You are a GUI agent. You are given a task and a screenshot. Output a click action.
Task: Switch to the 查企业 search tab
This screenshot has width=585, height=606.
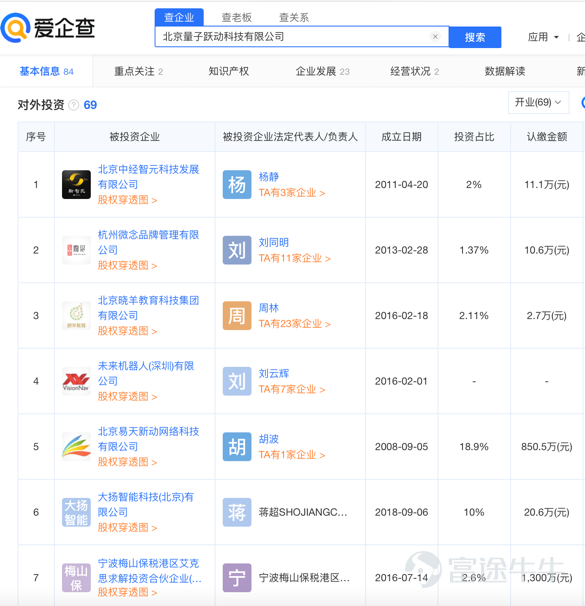pos(179,17)
